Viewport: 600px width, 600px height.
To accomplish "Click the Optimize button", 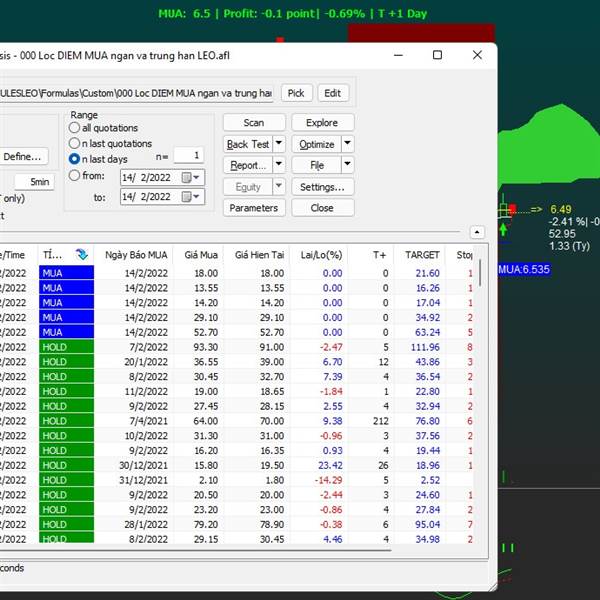I will coord(316,144).
